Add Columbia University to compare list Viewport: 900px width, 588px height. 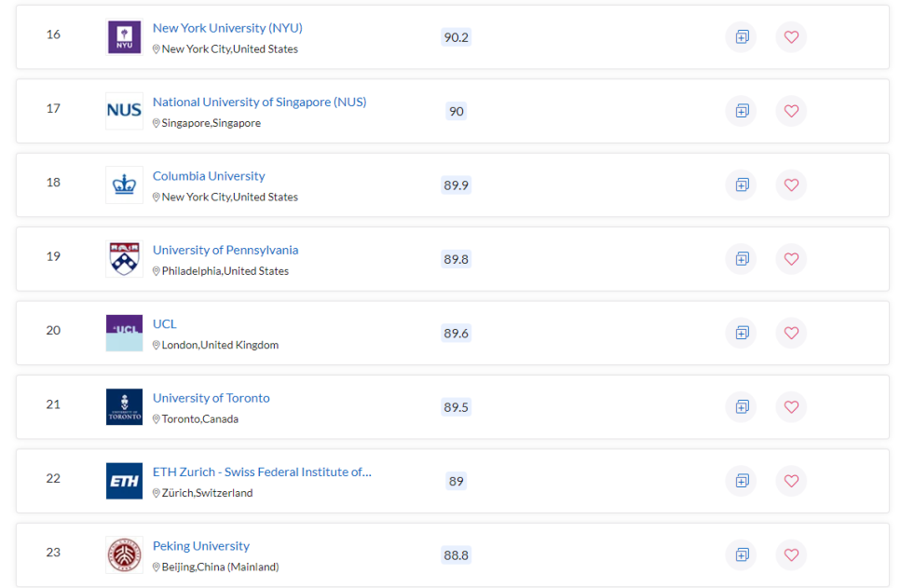point(742,185)
